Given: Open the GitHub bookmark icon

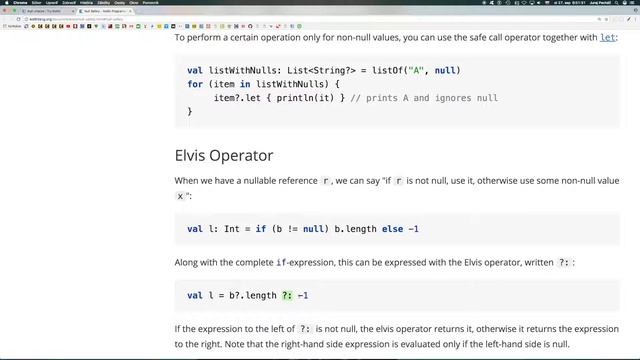Looking at the screenshot, I should pyautogui.click(x=250, y=26).
